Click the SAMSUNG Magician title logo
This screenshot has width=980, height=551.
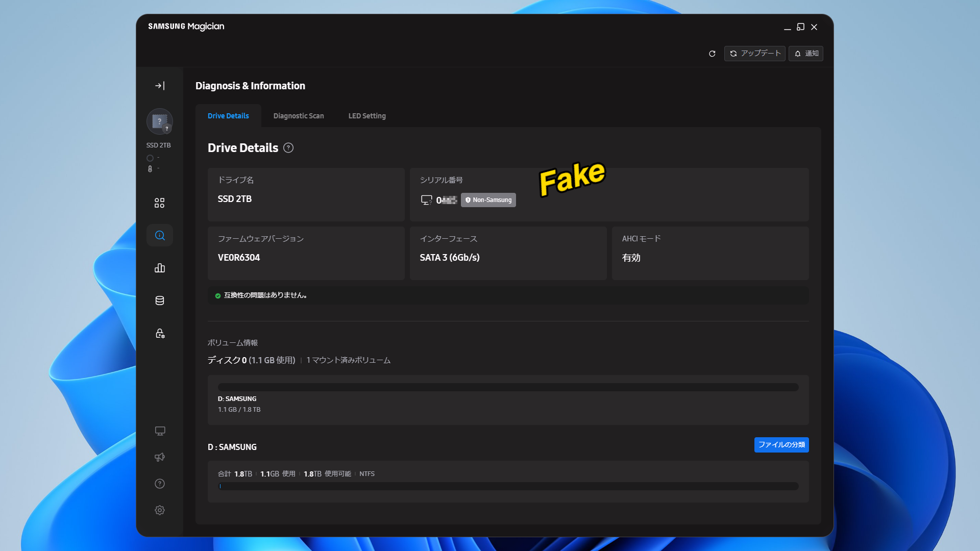pyautogui.click(x=186, y=27)
